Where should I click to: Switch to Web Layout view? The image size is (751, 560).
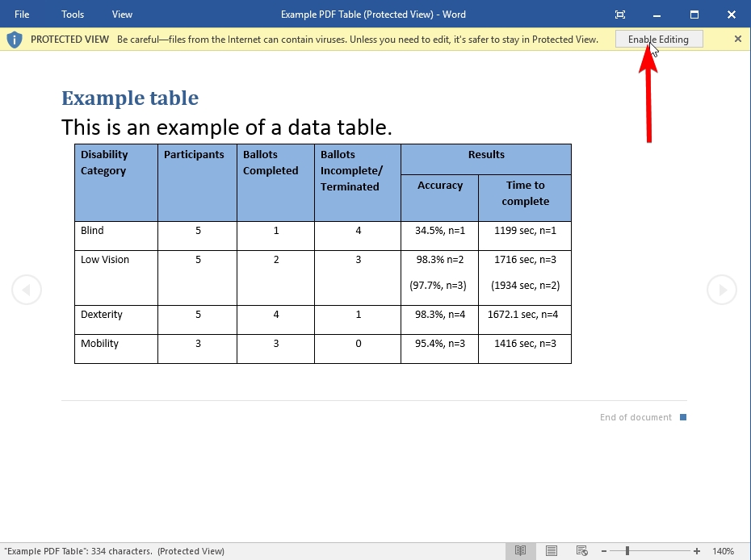click(x=581, y=550)
